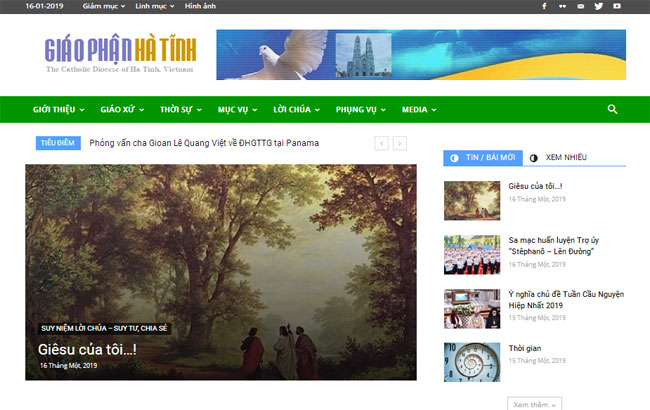Open the Panama interview headline

(x=204, y=143)
